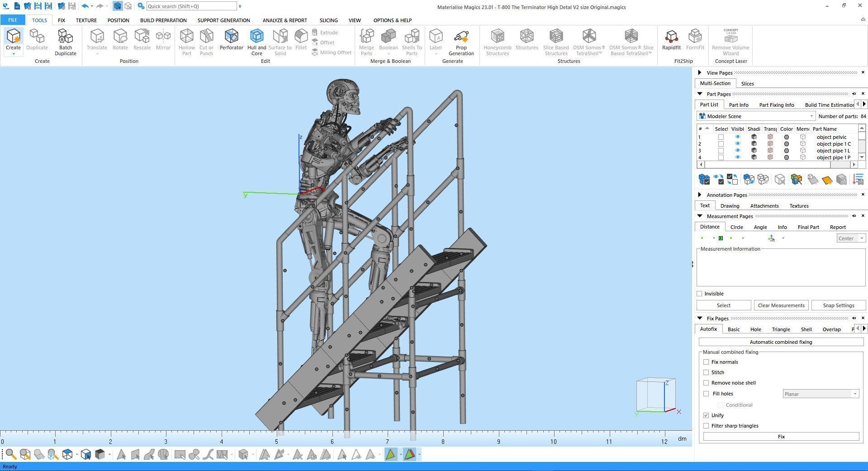This screenshot has width=868, height=471.
Task: Switch to the FIX ribbon tab
Action: (61, 20)
